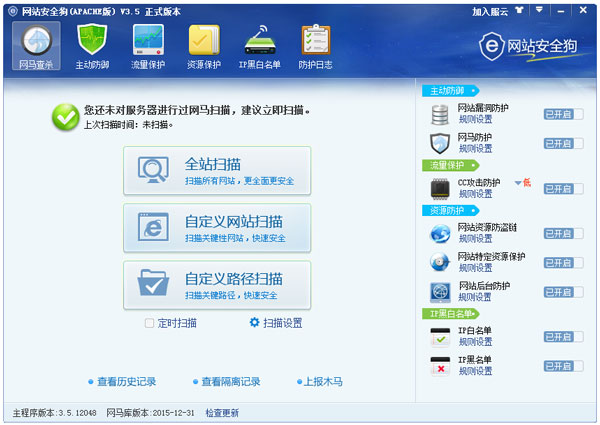Click the shield icon for 网马防护
Viewport: 600px width, 425px height.
pyautogui.click(x=440, y=143)
